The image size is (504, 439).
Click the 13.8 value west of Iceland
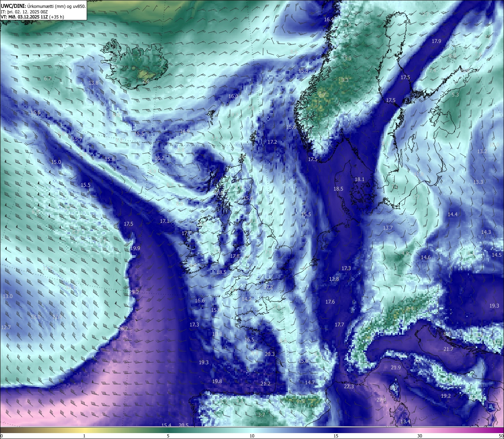(94, 83)
